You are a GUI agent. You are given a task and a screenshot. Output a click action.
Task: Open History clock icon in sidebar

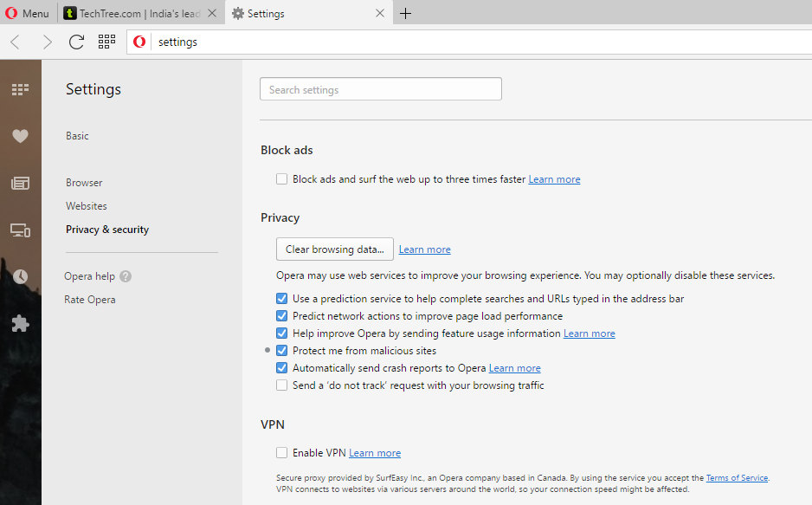tap(20, 276)
